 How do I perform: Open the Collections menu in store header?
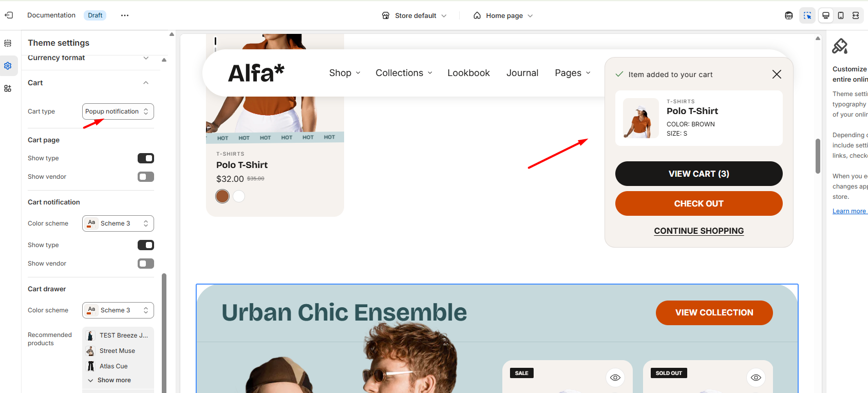[x=404, y=73]
